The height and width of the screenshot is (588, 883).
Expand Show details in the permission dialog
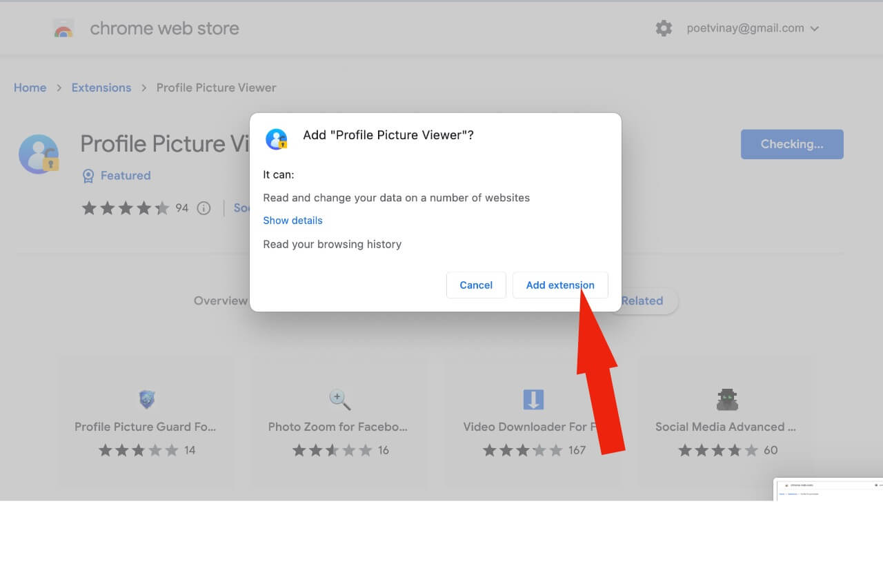click(x=292, y=220)
